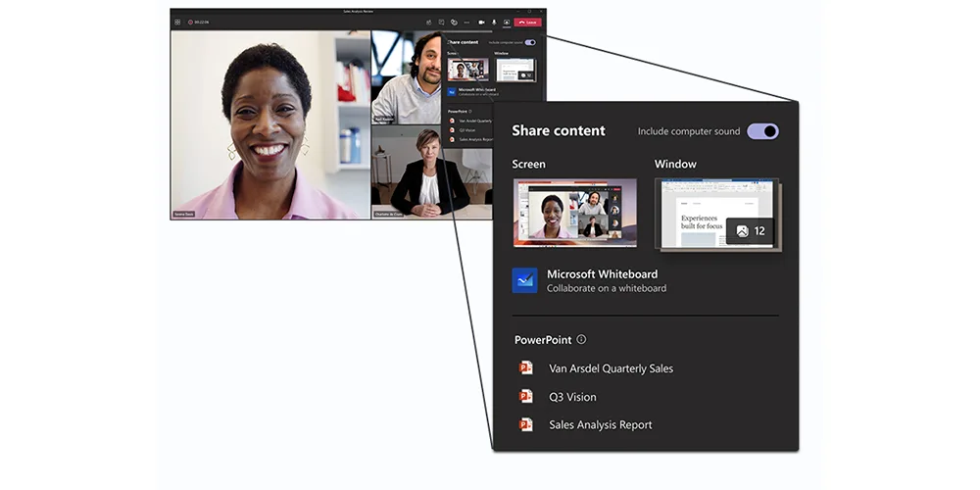Open the participants panel icon
This screenshot has height=490, width=980.
429,23
